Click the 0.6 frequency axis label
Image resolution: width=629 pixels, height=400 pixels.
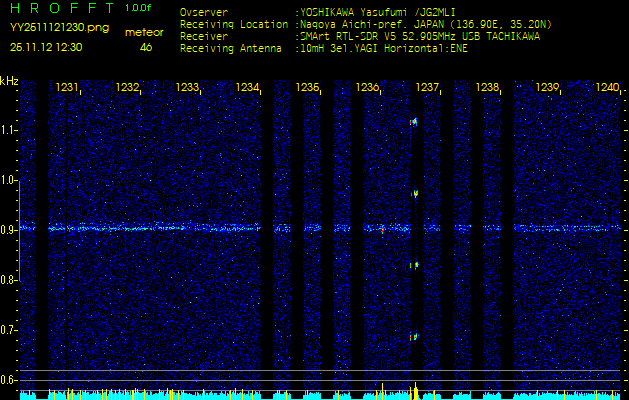(8, 380)
